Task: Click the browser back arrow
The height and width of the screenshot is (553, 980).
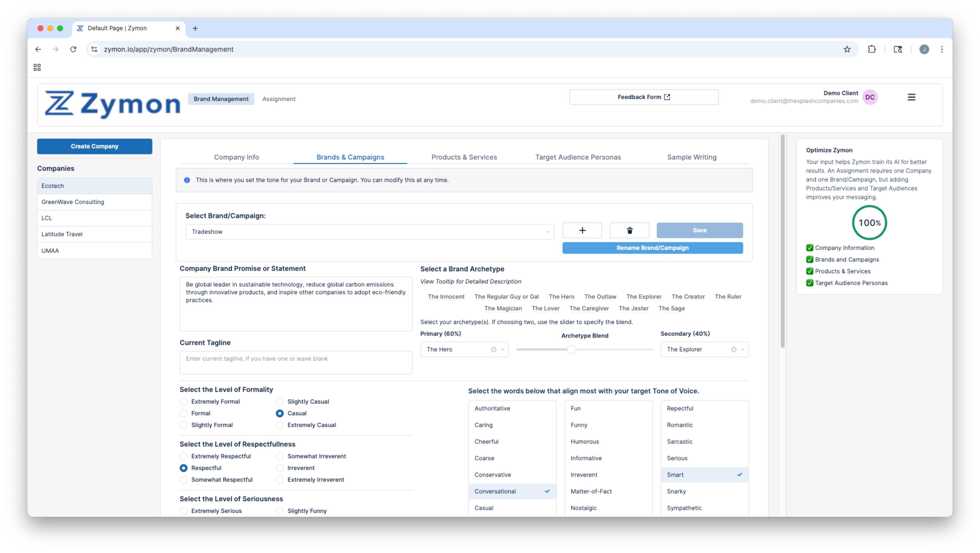Action: tap(38, 49)
